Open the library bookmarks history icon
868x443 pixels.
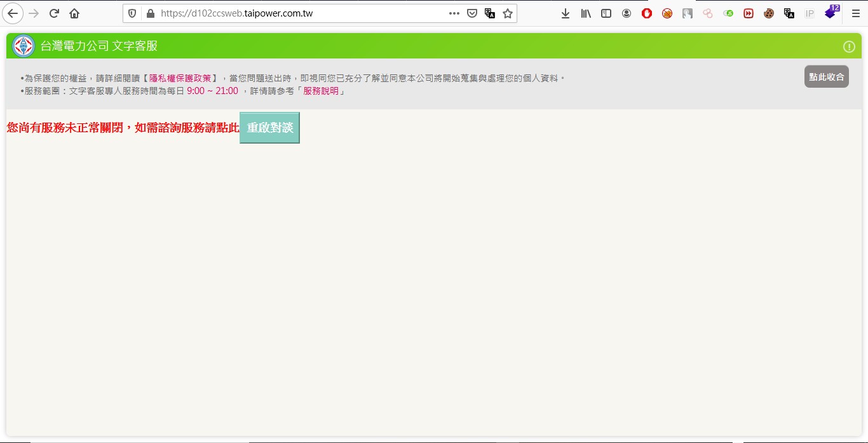tap(586, 13)
